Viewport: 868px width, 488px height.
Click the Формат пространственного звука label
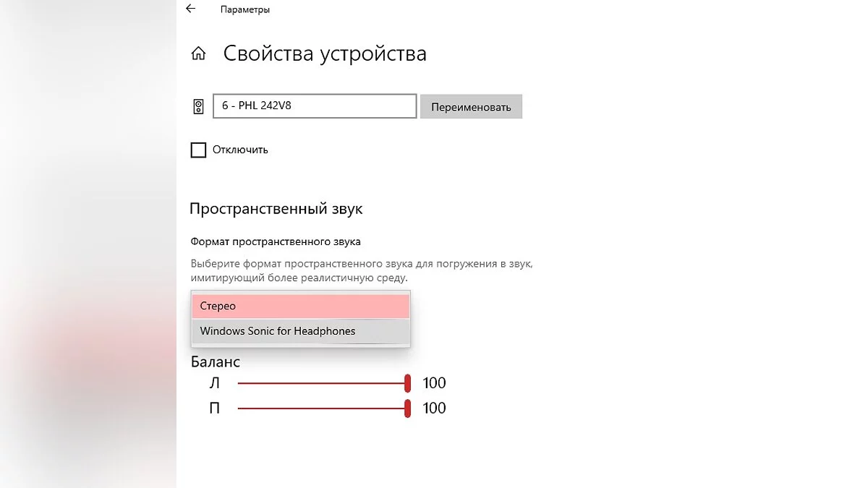(x=275, y=241)
